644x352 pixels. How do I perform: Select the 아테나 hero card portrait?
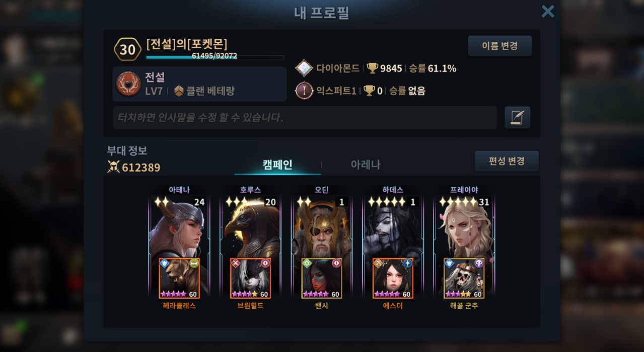point(179,226)
